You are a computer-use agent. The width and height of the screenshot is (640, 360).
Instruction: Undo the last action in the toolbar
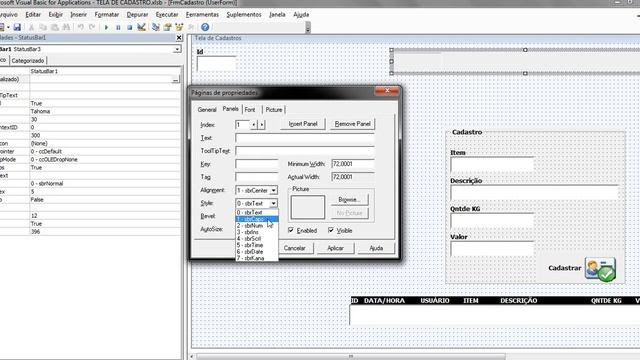pos(81,27)
